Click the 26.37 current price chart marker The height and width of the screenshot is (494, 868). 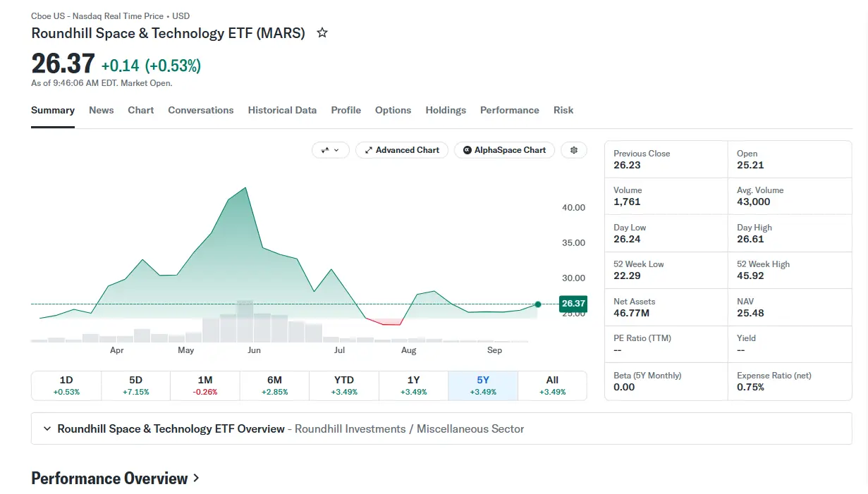573,304
